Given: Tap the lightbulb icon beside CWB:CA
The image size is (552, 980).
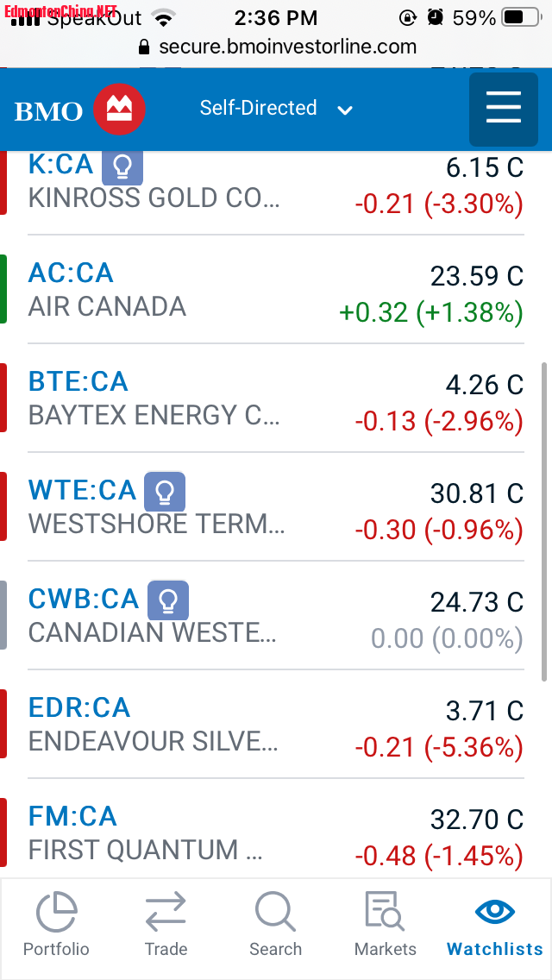Looking at the screenshot, I should pos(168,600).
